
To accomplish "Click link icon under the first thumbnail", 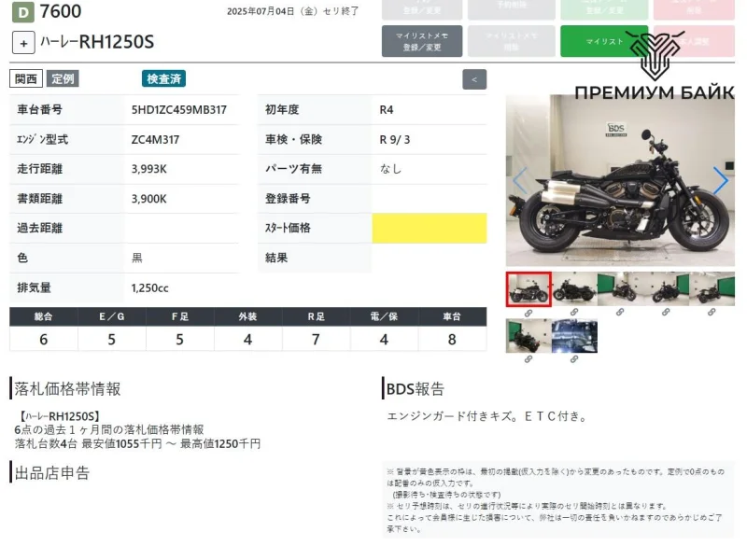I will [x=529, y=313].
